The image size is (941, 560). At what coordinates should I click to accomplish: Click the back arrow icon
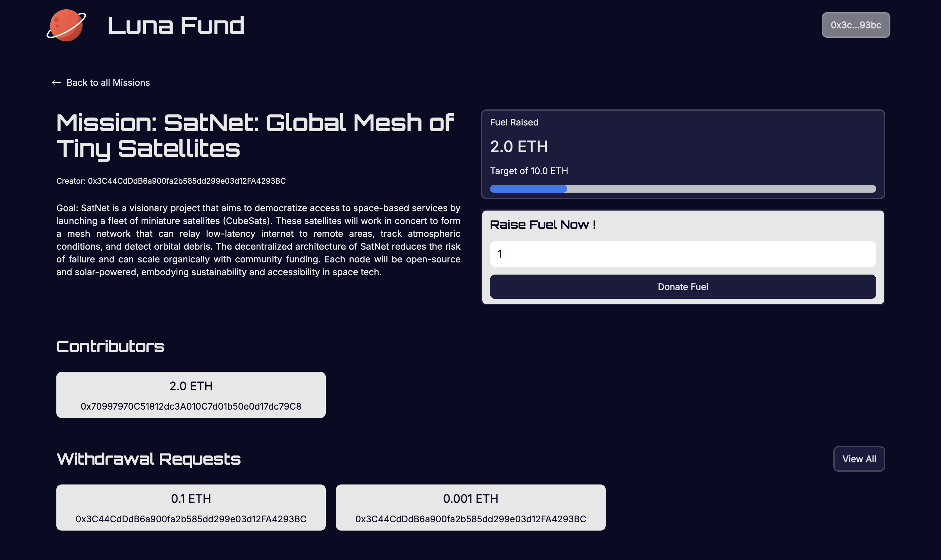[x=56, y=83]
